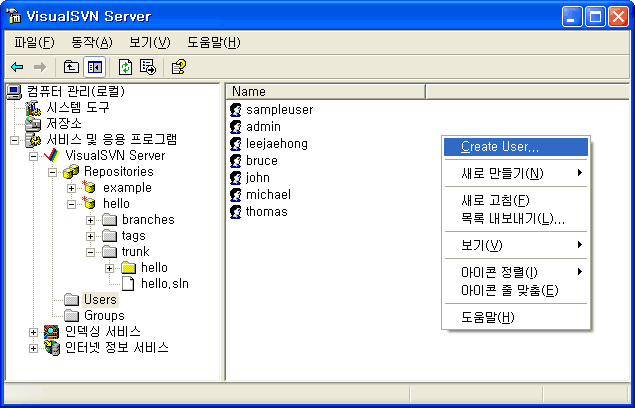Select 목록 내보내기(L)... in context menu

513,218
